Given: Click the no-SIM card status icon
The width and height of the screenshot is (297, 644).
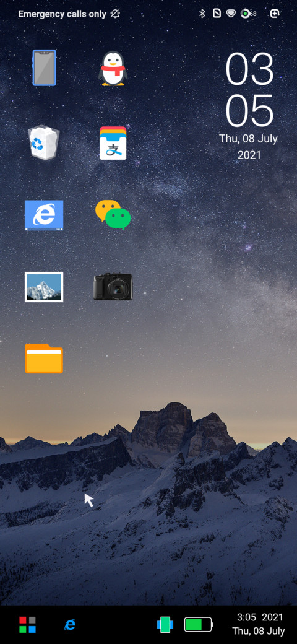Looking at the screenshot, I should point(217,14).
